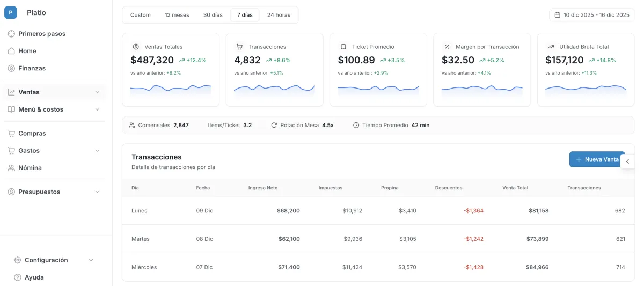
Task: Click the Home house icon
Action: pos(11,51)
